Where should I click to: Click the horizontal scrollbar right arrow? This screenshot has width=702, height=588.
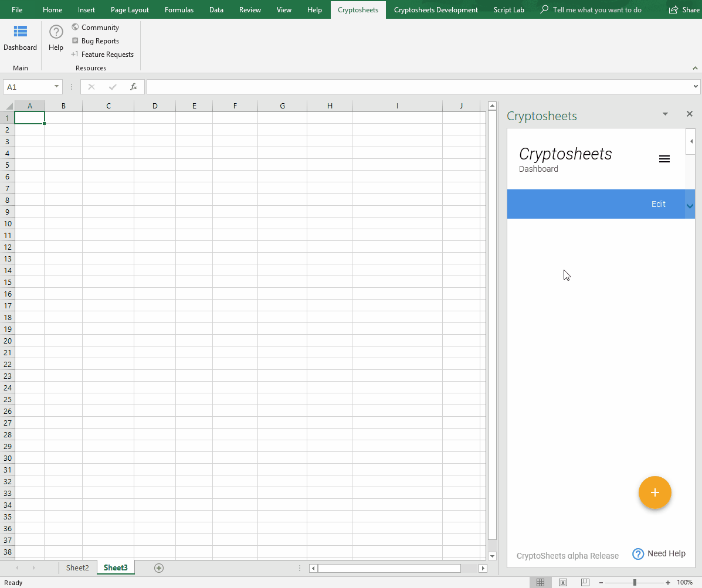[483, 568]
